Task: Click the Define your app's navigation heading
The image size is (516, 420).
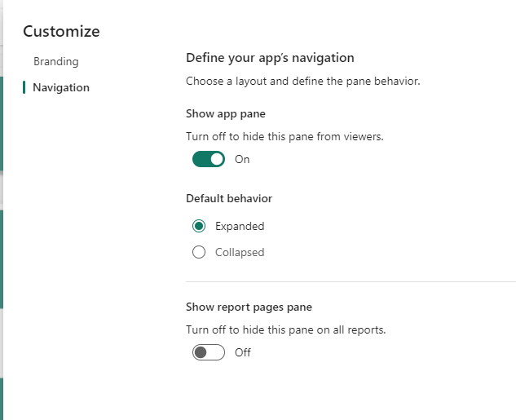Action: click(270, 58)
